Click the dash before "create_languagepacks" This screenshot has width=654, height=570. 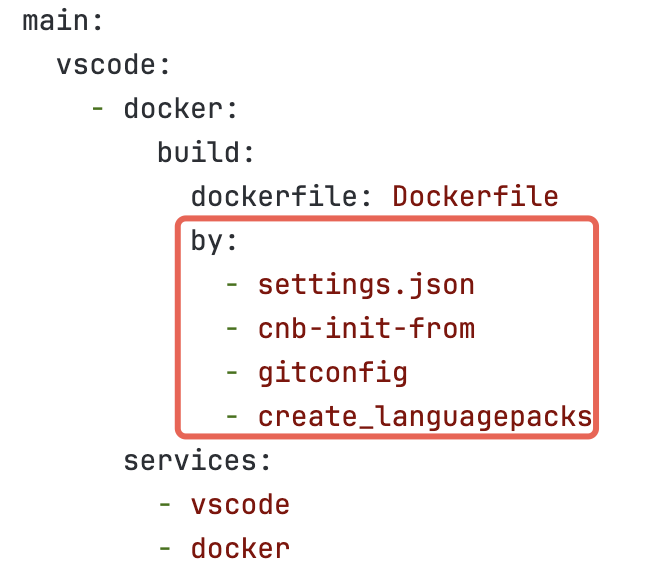(x=232, y=417)
